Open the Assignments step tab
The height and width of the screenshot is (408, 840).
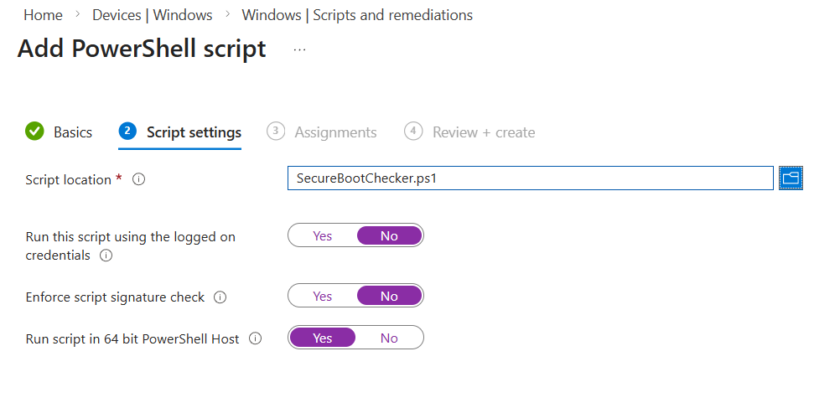pos(335,132)
